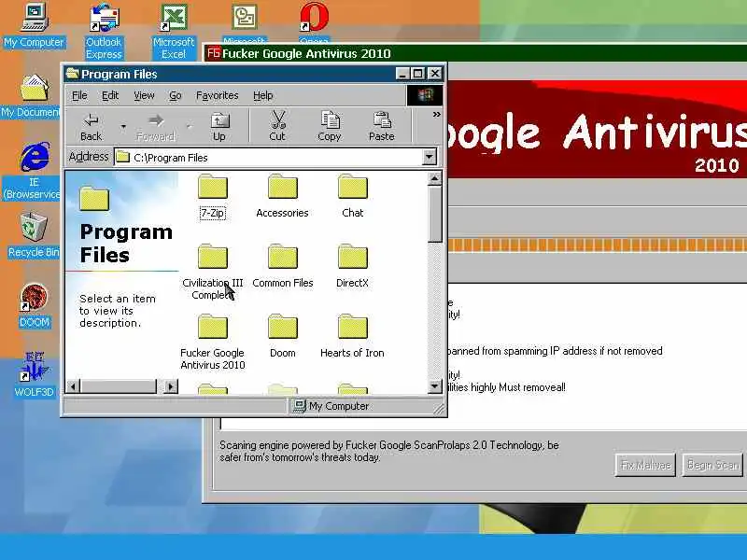Select the Civilization III Complete folder
Viewport: 747px width, 560px height.
pyautogui.click(x=213, y=273)
